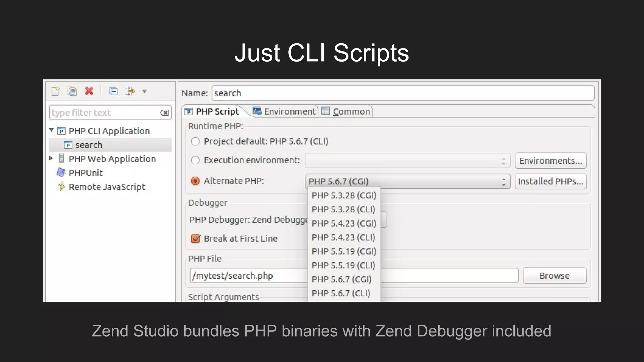Viewport: 644px width, 362px height.
Task: Collapse all configurations in the tree
Action: click(113, 91)
